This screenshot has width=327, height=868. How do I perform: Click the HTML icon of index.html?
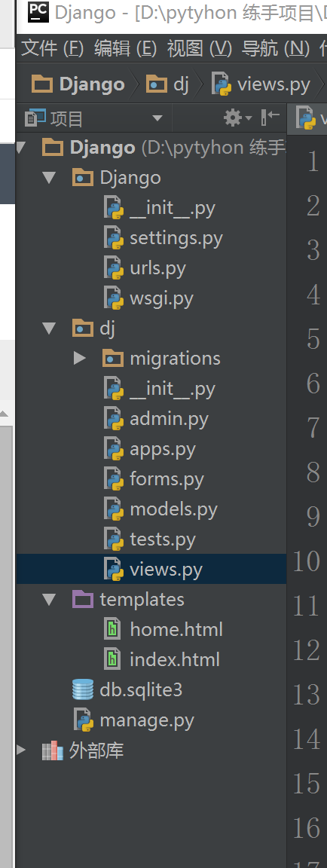tap(113, 659)
